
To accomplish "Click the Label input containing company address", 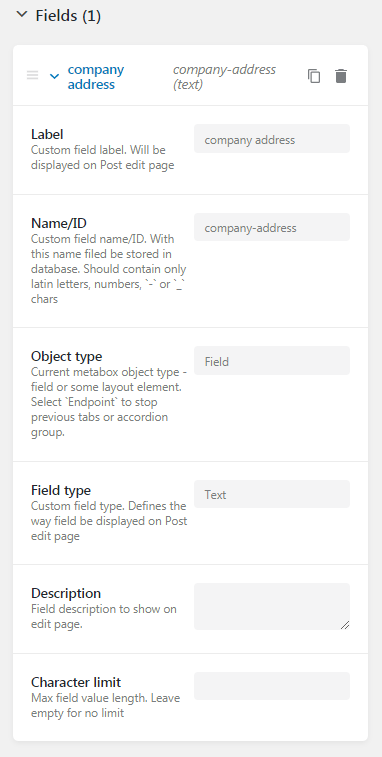I will [x=272, y=139].
